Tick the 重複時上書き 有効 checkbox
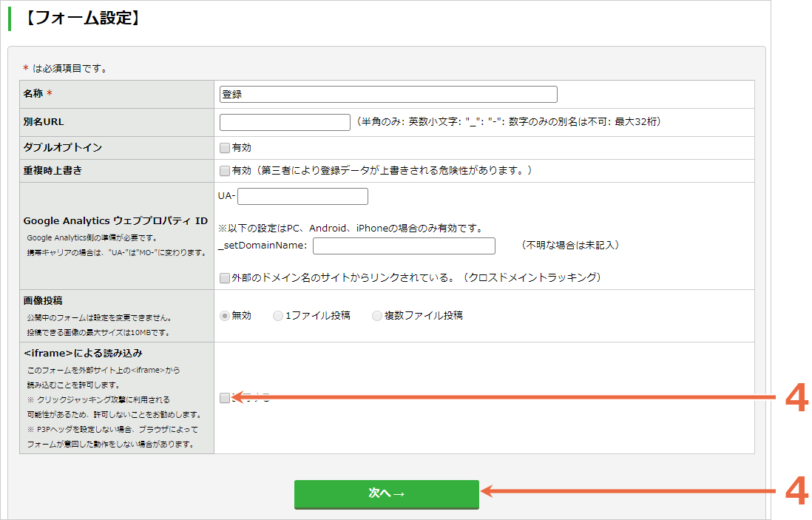Viewport: 812px width, 520px height. coord(225,171)
